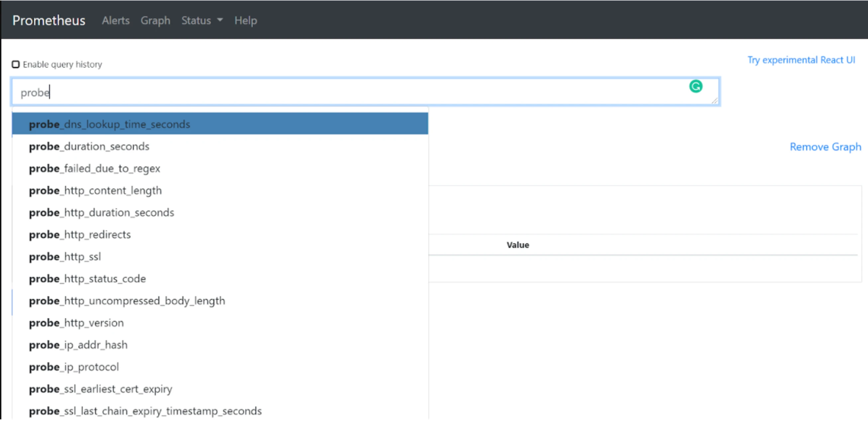868x436 pixels.
Task: Choose probe_http_redirects suggestion
Action: [x=220, y=234]
